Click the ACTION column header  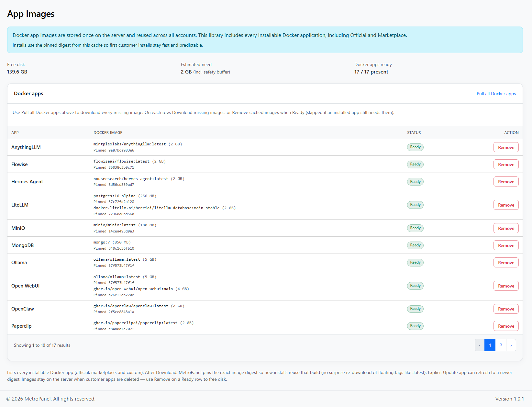pos(511,133)
